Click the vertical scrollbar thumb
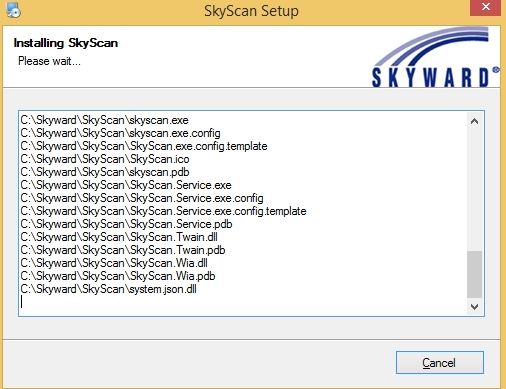Viewport: 506px width, 389px height. (x=474, y=274)
